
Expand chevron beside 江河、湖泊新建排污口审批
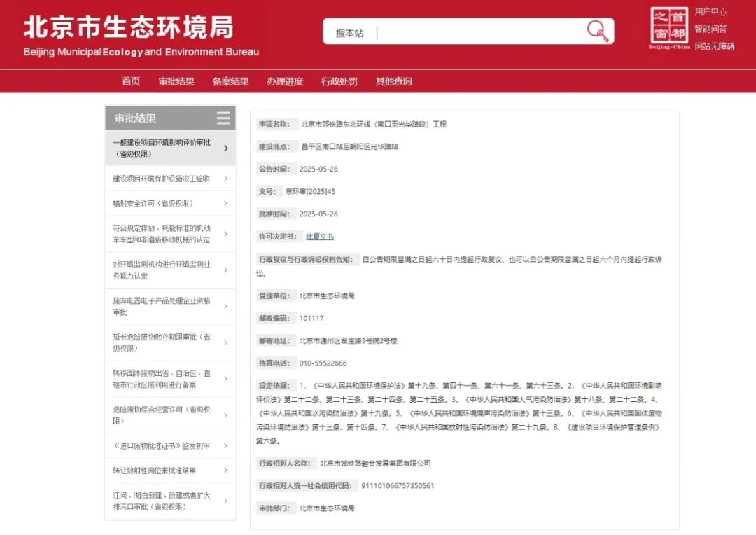coord(225,501)
